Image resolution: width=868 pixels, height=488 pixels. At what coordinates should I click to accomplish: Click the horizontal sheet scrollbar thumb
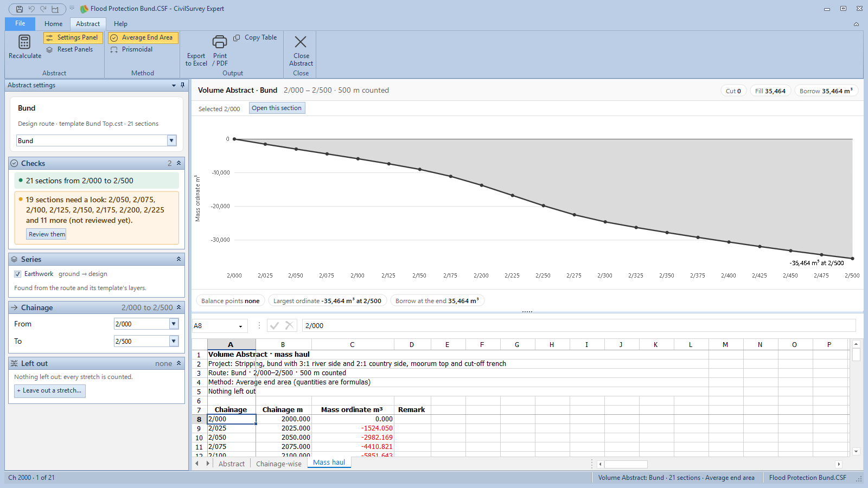click(626, 464)
